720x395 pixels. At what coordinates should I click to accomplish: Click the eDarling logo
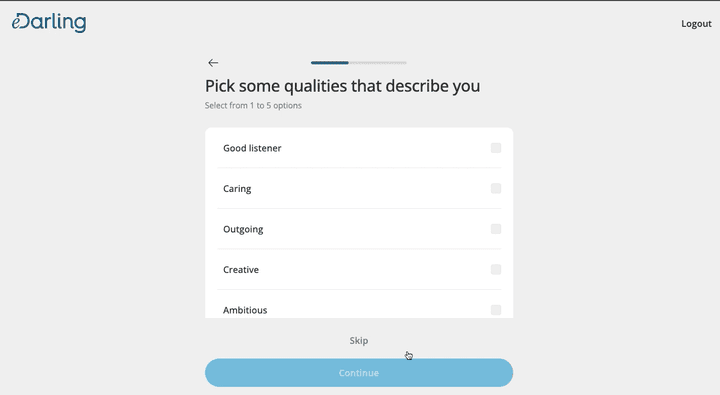pos(49,22)
